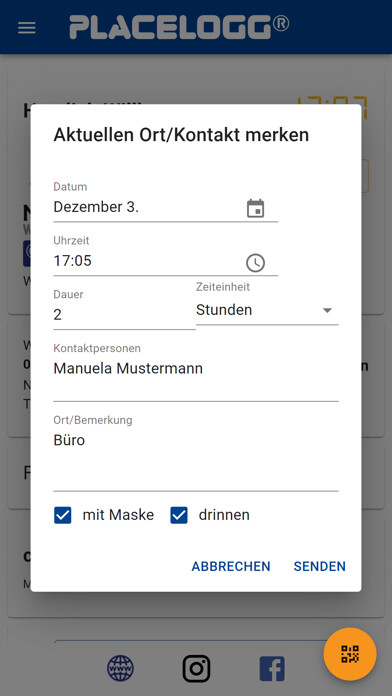The width and height of the screenshot is (392, 696).
Task: Expand the Zeiteinheit dropdown arrow
Action: [327, 310]
